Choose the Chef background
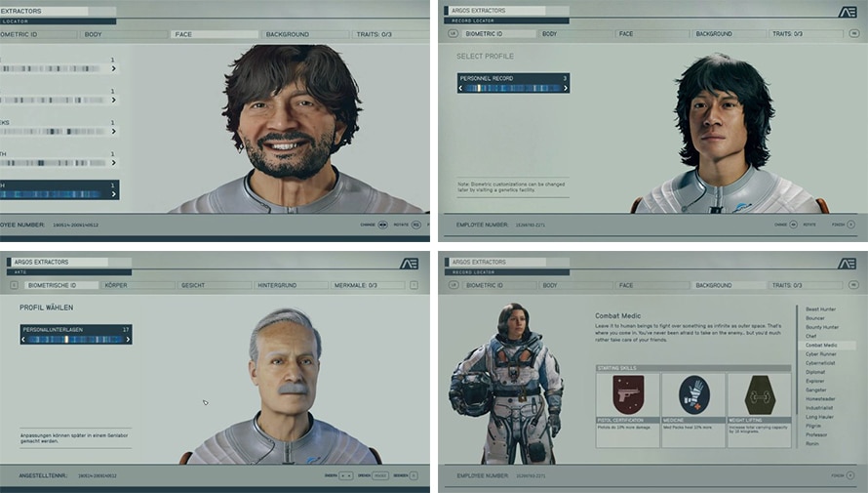 click(x=811, y=336)
